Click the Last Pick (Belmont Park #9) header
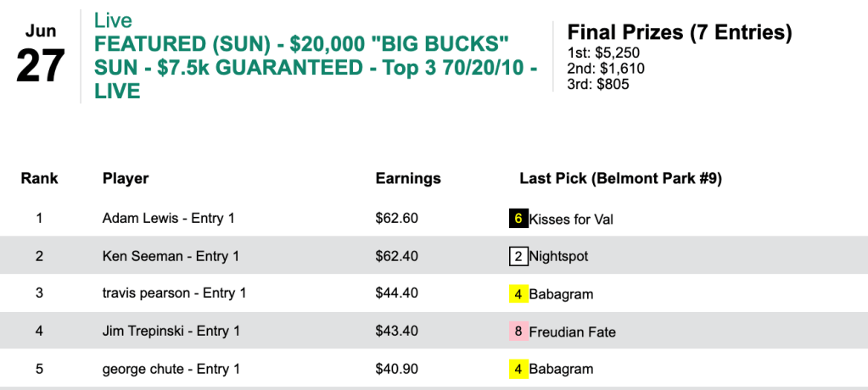Screen dimensions: 868x390 [620, 178]
